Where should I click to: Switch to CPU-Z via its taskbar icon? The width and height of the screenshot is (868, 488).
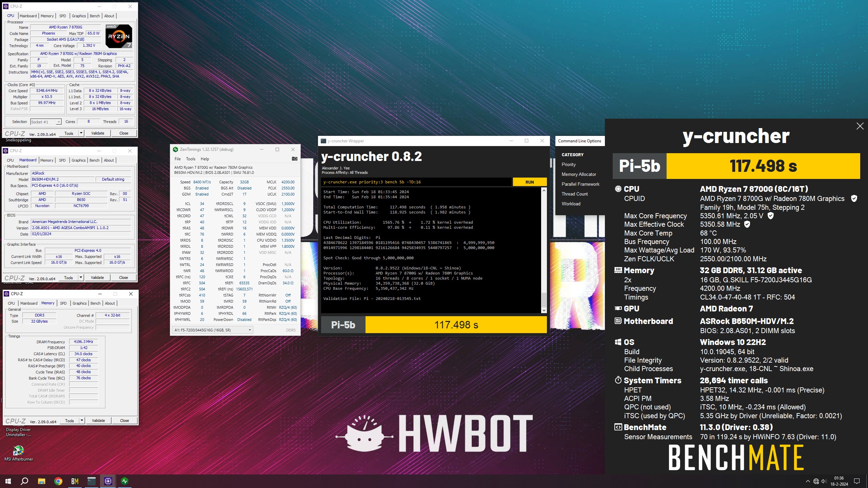(x=108, y=481)
